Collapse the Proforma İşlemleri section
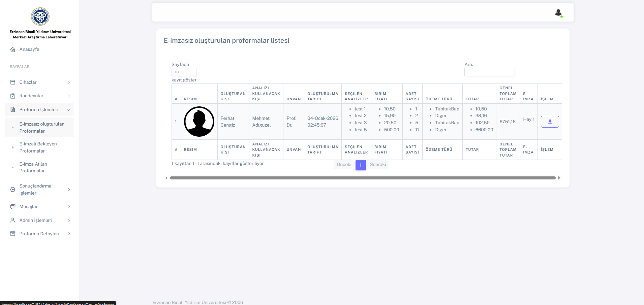The width and height of the screenshot is (644, 305). 68,110
